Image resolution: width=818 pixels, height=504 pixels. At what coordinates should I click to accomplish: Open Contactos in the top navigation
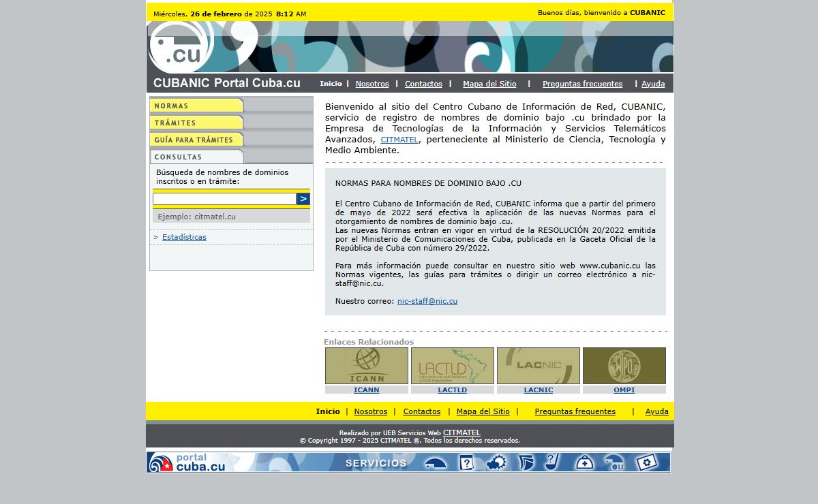click(x=423, y=84)
